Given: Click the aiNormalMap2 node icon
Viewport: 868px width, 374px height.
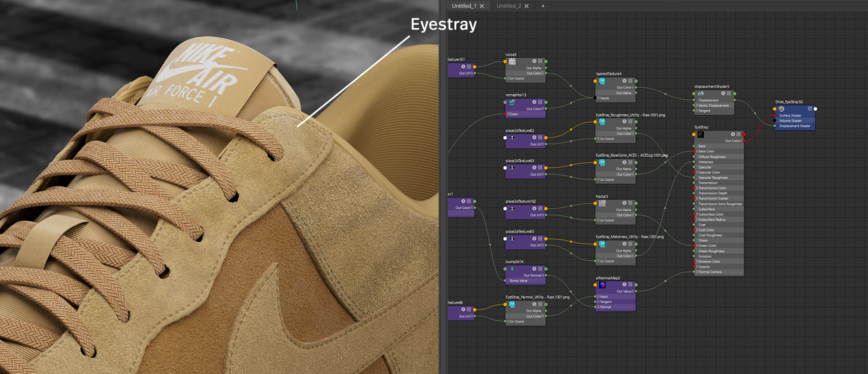Looking at the screenshot, I should 602,285.
